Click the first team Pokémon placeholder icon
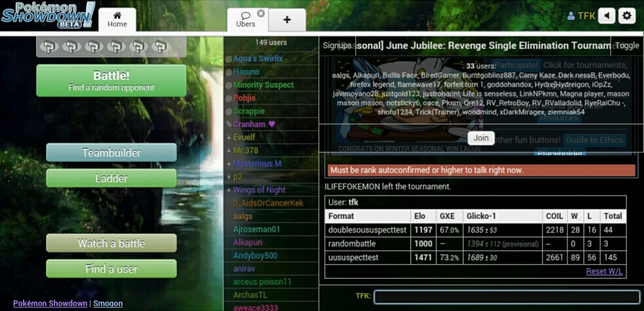 49,47
